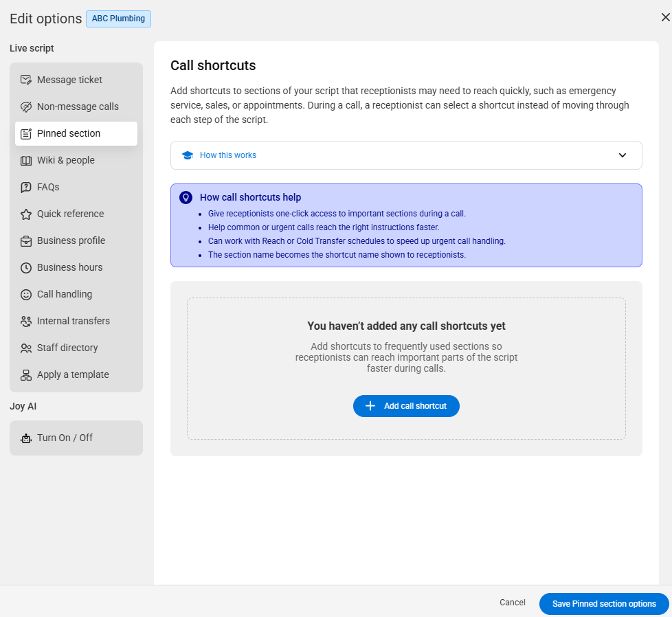Click the graduation cap icon

(188, 155)
